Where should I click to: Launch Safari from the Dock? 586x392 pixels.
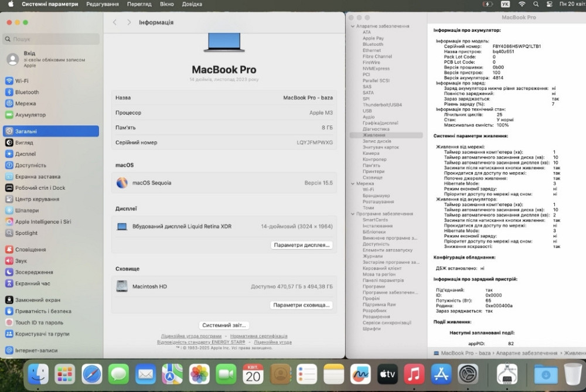(x=91, y=374)
